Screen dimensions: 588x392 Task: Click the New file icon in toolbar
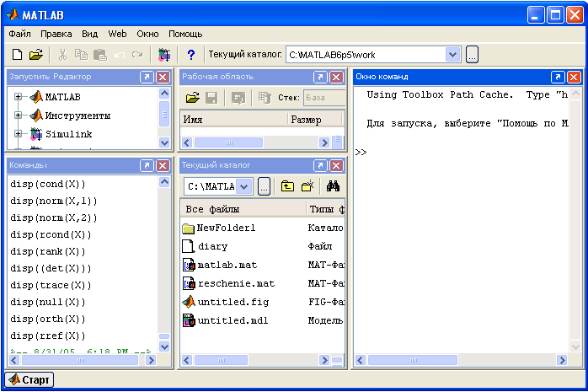pos(17,55)
